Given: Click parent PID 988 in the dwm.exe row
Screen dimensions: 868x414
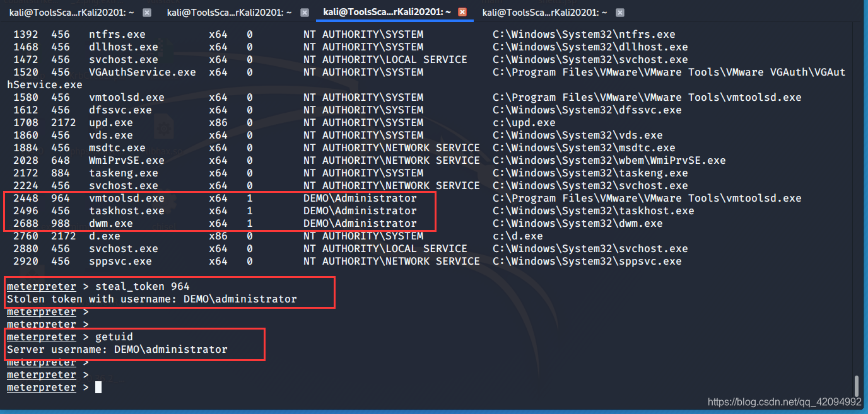Looking at the screenshot, I should [x=61, y=223].
